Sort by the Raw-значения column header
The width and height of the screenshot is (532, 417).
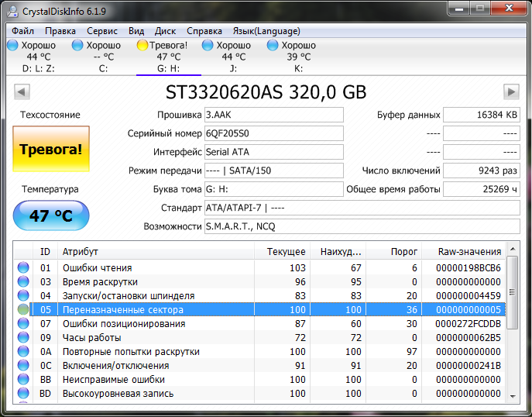[x=469, y=252]
